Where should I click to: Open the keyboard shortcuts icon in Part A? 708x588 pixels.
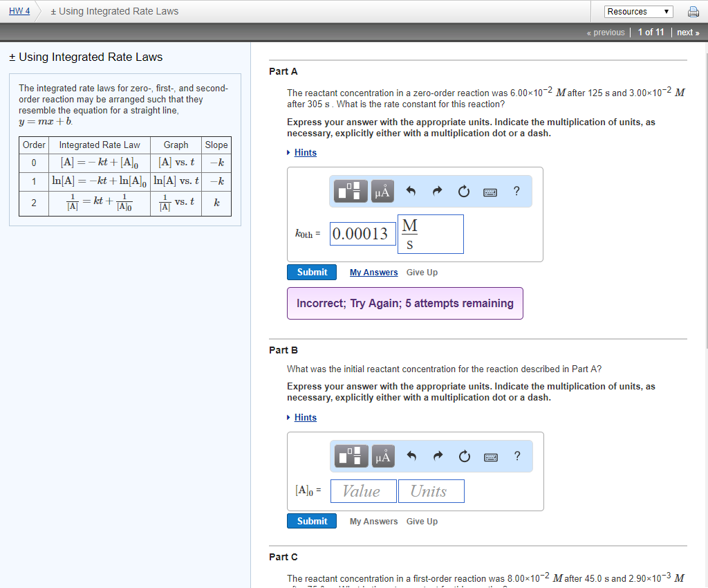pyautogui.click(x=490, y=192)
